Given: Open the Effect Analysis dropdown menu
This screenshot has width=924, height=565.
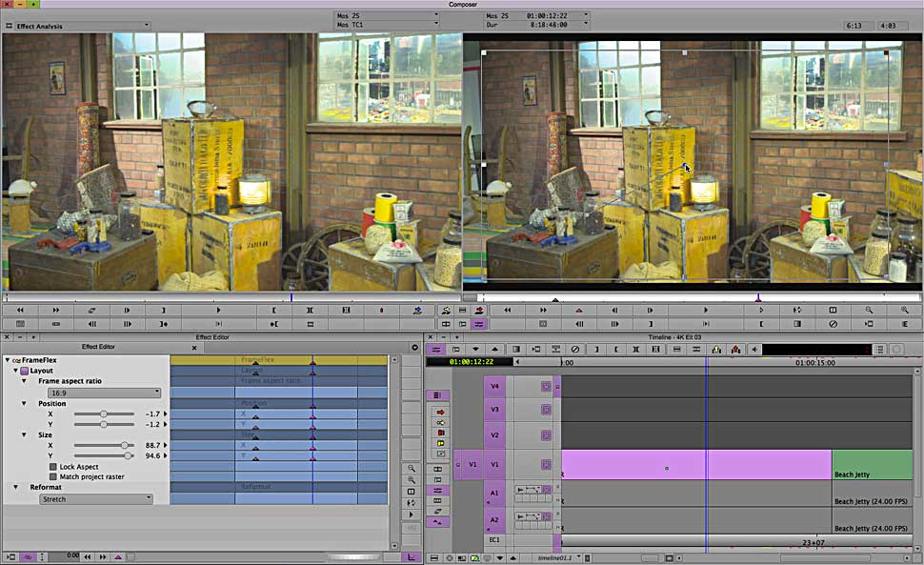Looking at the screenshot, I should (82, 26).
